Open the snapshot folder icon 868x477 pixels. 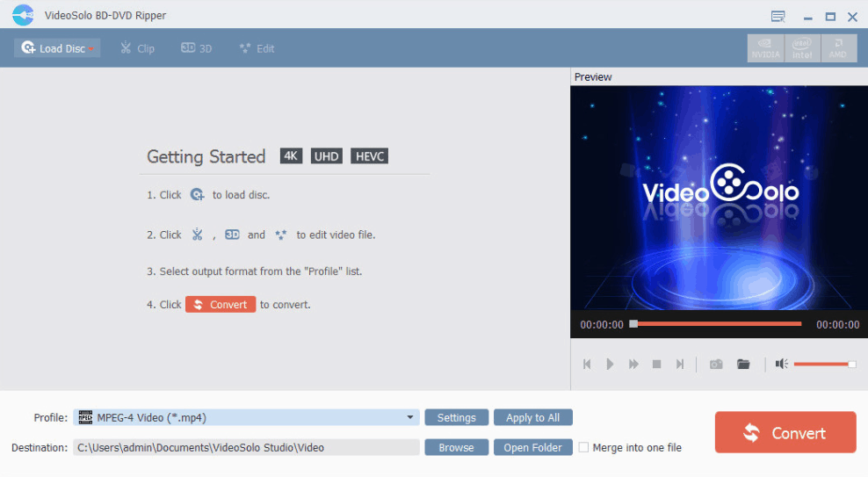[743, 364]
